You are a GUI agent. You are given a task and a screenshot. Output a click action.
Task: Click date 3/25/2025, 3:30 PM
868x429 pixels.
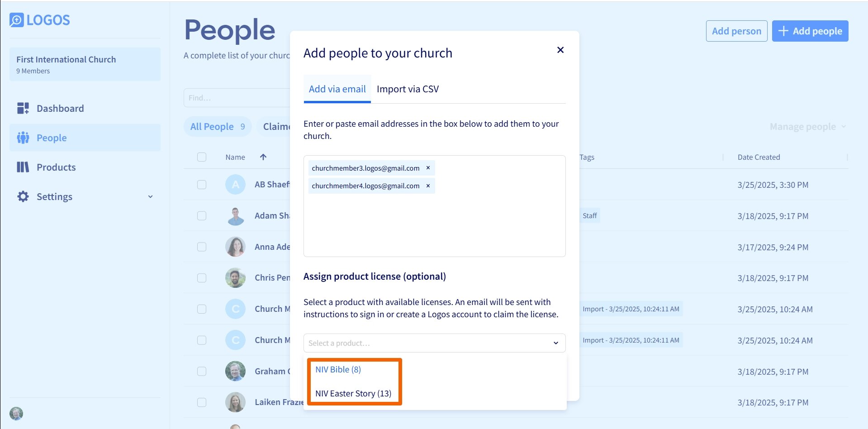[773, 185]
